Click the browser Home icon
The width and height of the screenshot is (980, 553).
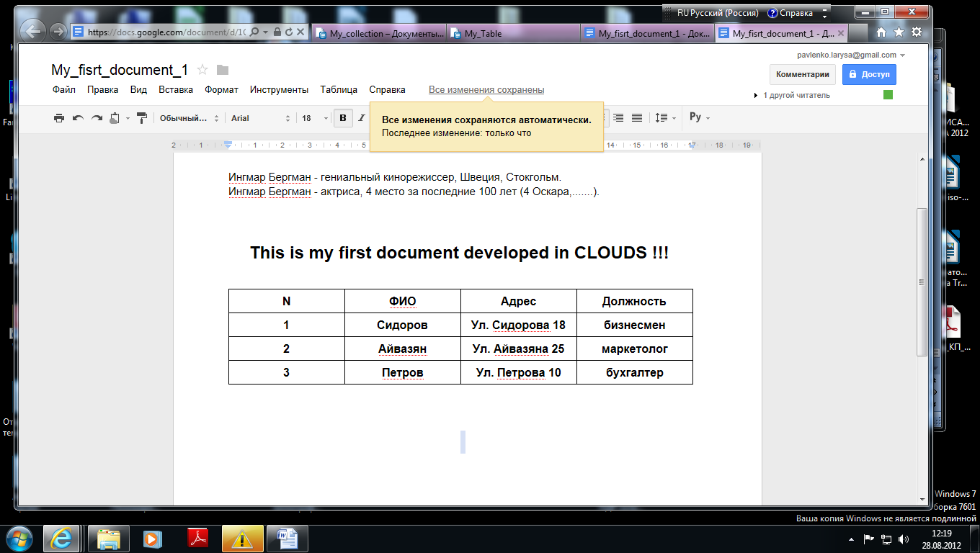point(881,32)
